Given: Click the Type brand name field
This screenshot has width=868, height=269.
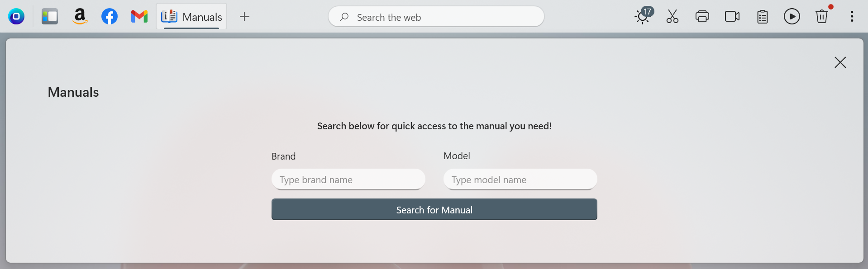Looking at the screenshot, I should point(348,179).
